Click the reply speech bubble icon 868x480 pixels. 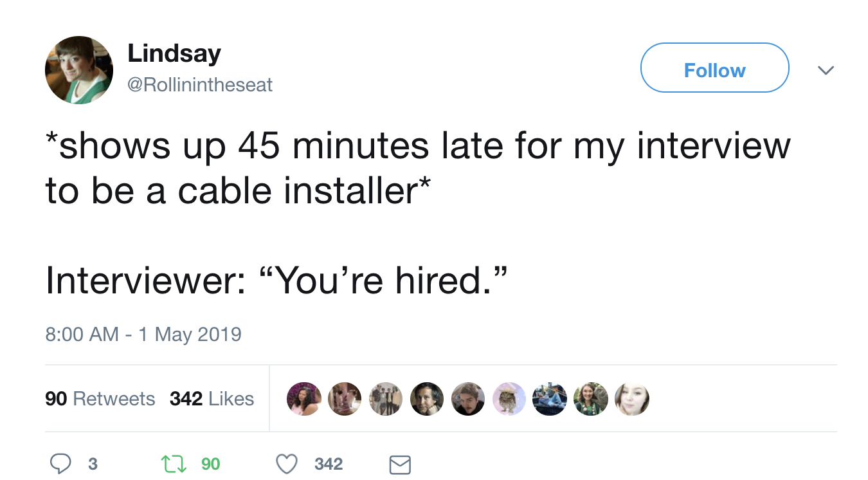(x=61, y=464)
